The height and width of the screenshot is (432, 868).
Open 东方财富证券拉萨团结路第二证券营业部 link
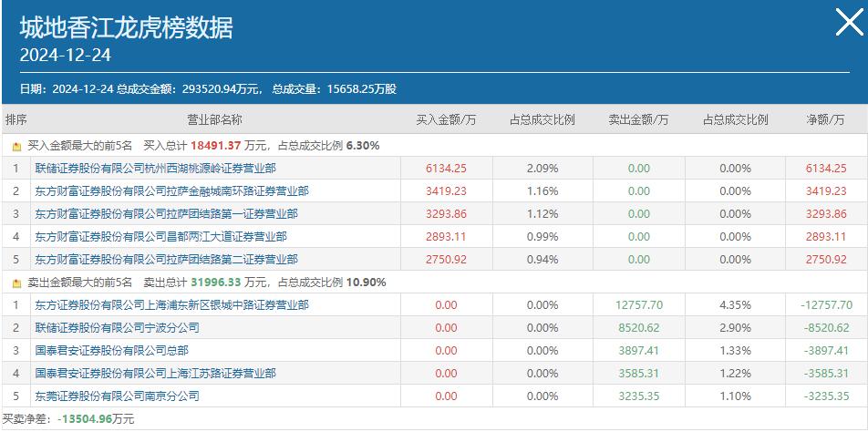coord(166,260)
